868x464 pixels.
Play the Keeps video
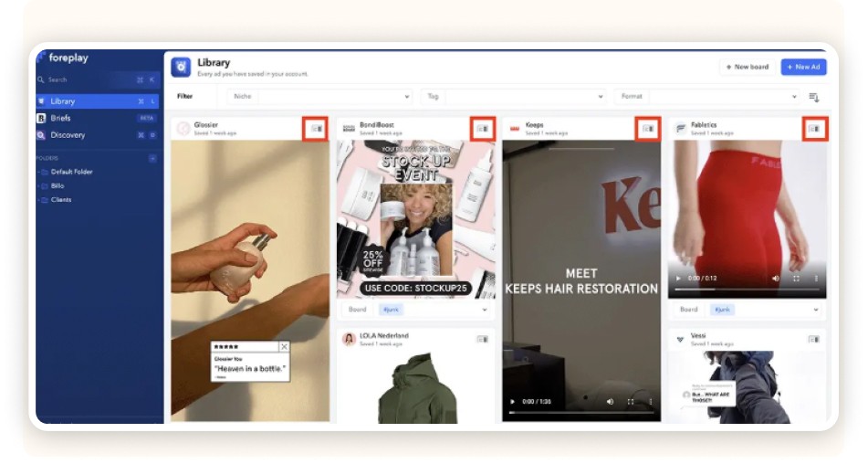pyautogui.click(x=512, y=401)
